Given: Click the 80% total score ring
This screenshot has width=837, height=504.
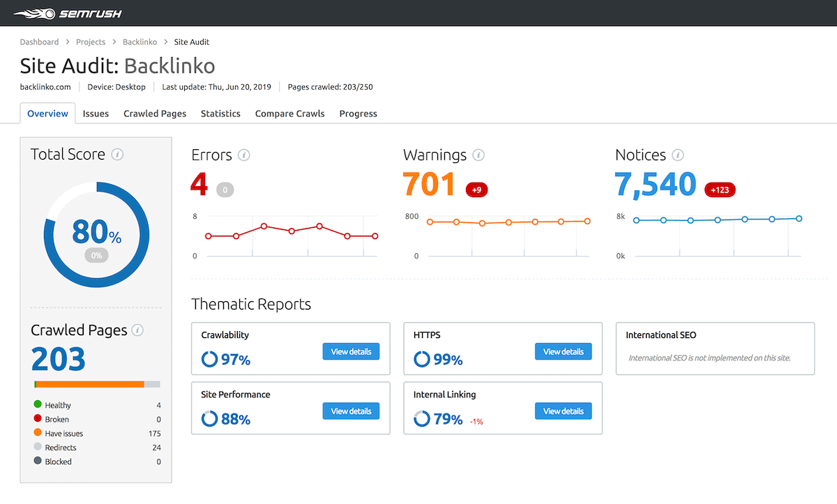Looking at the screenshot, I should 96,235.
